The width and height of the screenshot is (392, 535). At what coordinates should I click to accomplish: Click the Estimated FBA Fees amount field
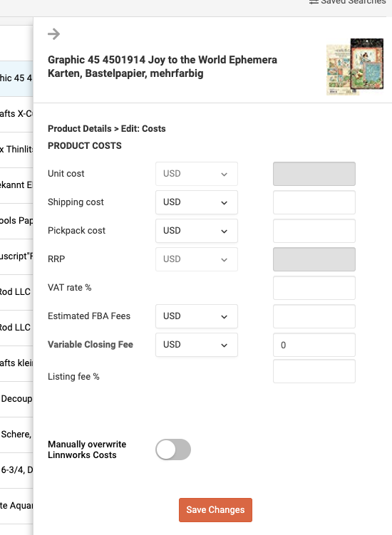tap(314, 316)
